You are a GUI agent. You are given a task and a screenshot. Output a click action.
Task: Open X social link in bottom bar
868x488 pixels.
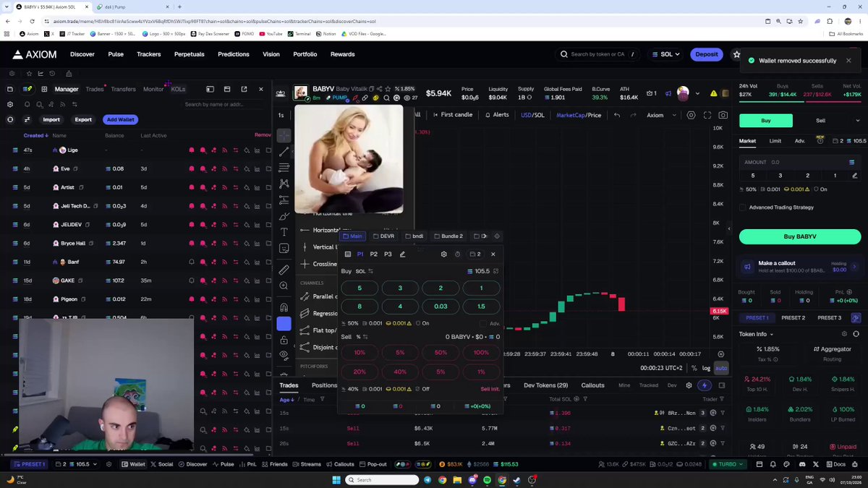click(x=815, y=464)
